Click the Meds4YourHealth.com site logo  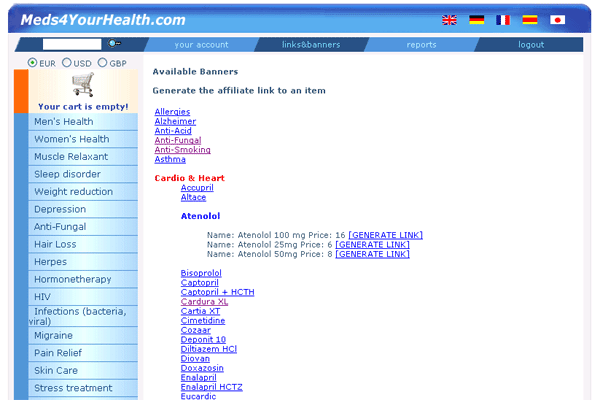pyautogui.click(x=103, y=20)
